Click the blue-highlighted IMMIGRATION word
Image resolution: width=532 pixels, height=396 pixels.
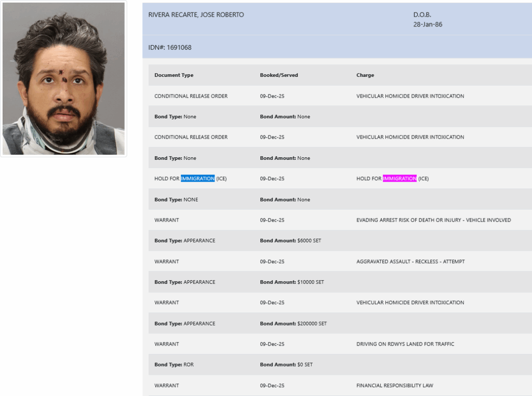197,179
